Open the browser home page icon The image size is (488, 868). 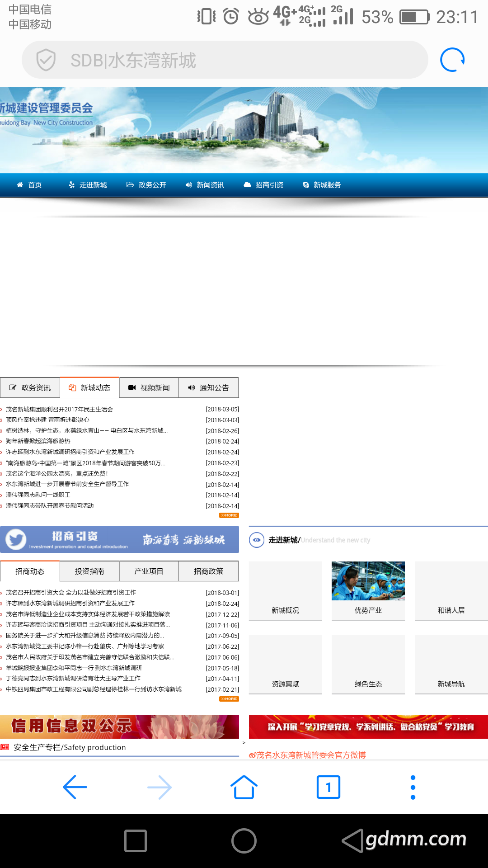point(244,787)
